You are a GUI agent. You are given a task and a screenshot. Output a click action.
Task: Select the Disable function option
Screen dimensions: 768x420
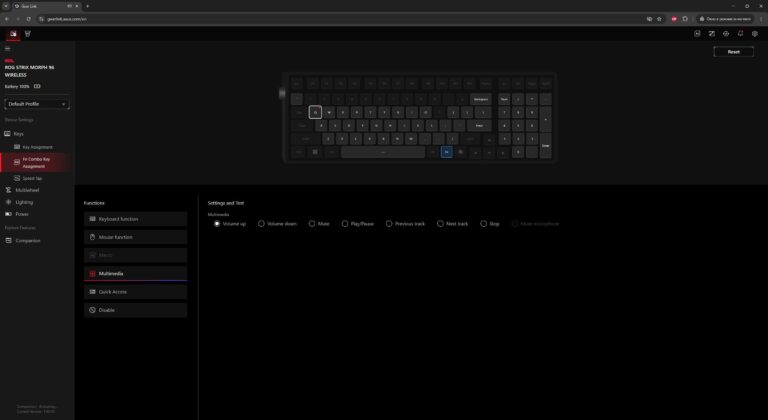click(135, 310)
